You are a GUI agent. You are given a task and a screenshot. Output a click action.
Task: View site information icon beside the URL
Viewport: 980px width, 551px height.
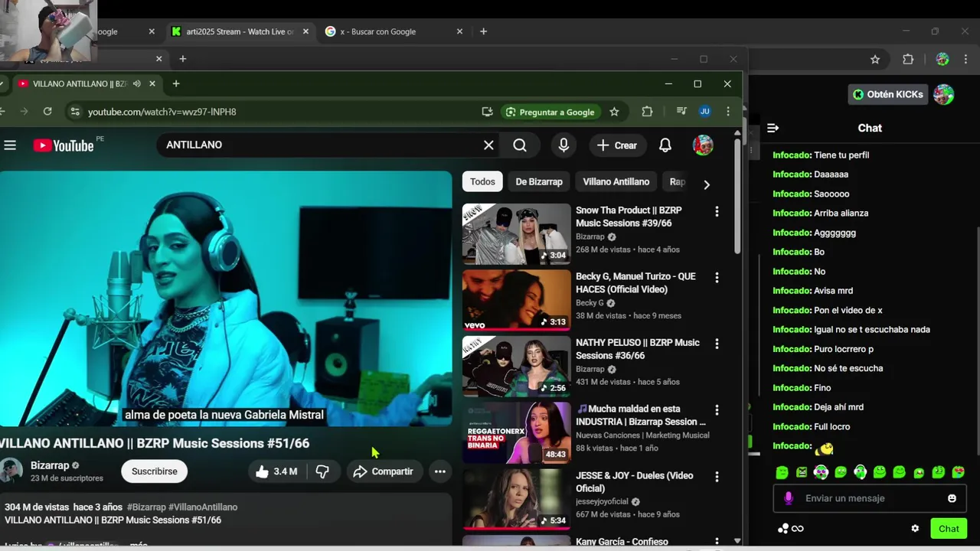74,112
